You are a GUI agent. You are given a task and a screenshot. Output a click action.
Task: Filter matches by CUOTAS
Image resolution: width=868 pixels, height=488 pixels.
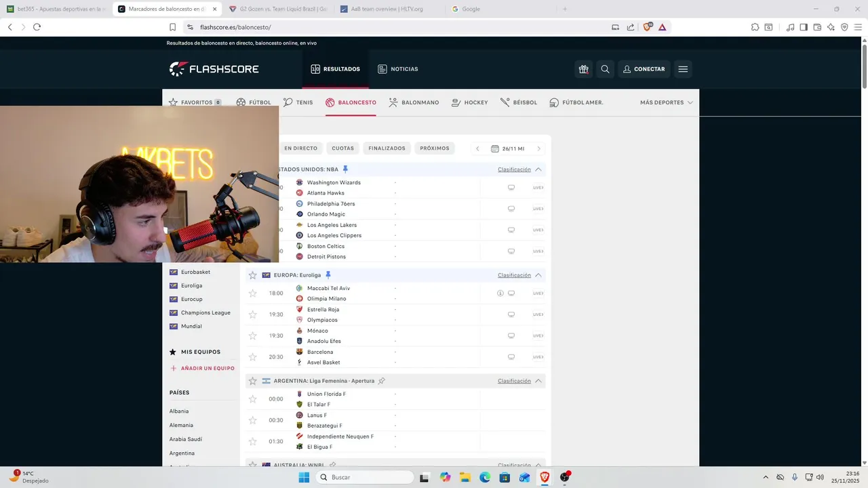point(343,148)
